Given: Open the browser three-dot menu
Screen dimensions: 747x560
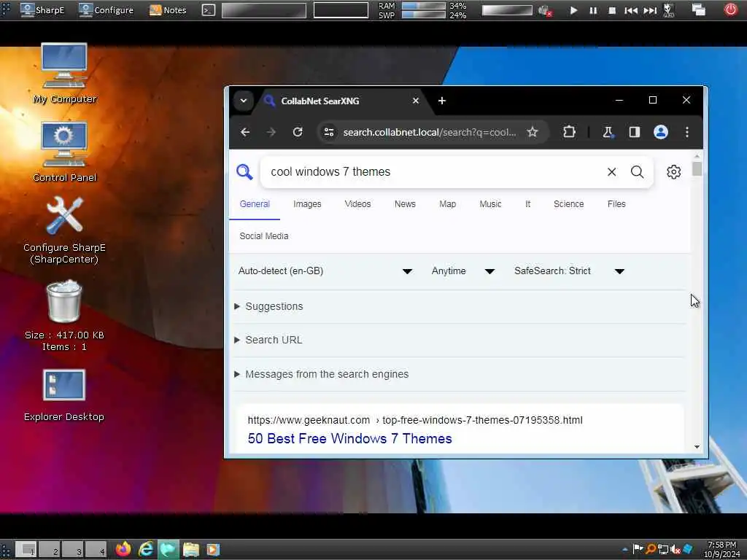Looking at the screenshot, I should [x=687, y=132].
